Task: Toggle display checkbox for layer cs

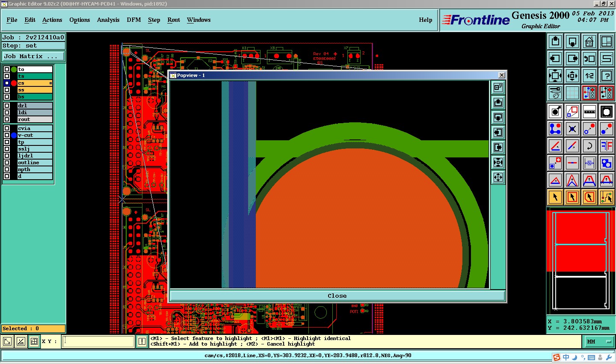Action: [x=7, y=83]
